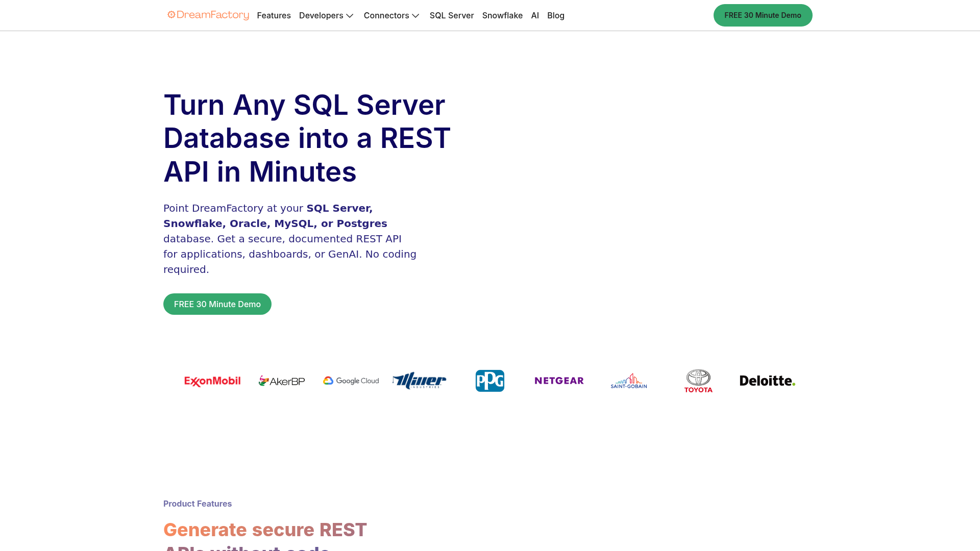The image size is (980, 551).
Task: Click the AkerBP logo
Action: click(282, 381)
